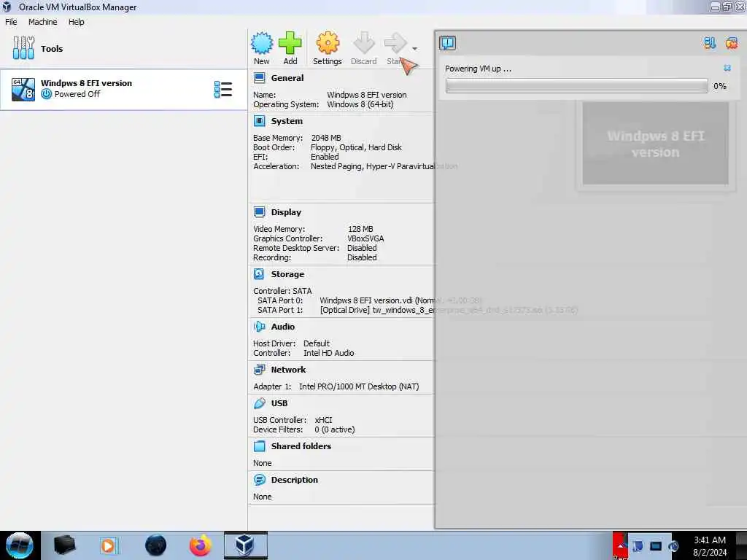This screenshot has height=560, width=747.
Task: Click the Discard saved state arrow
Action: point(363,43)
